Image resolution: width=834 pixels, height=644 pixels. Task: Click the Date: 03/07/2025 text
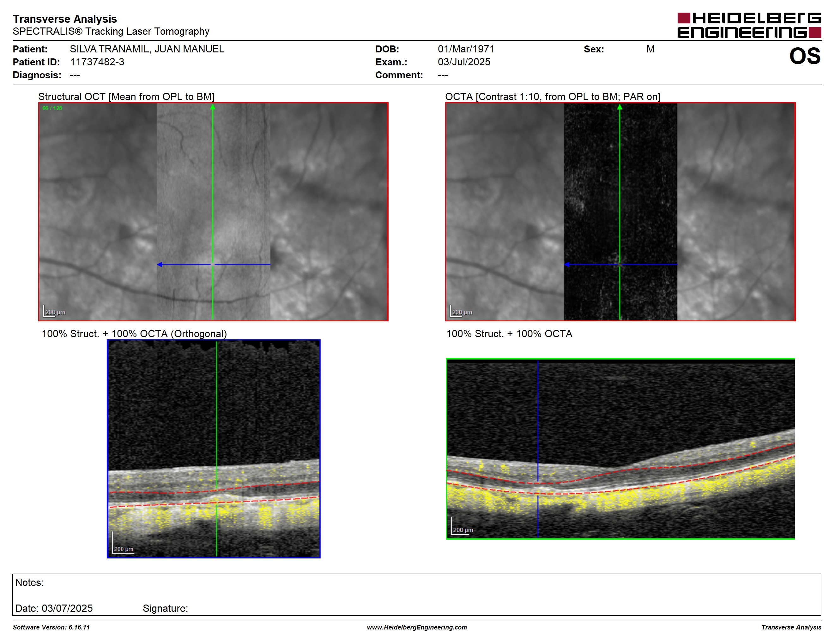pyautogui.click(x=54, y=608)
